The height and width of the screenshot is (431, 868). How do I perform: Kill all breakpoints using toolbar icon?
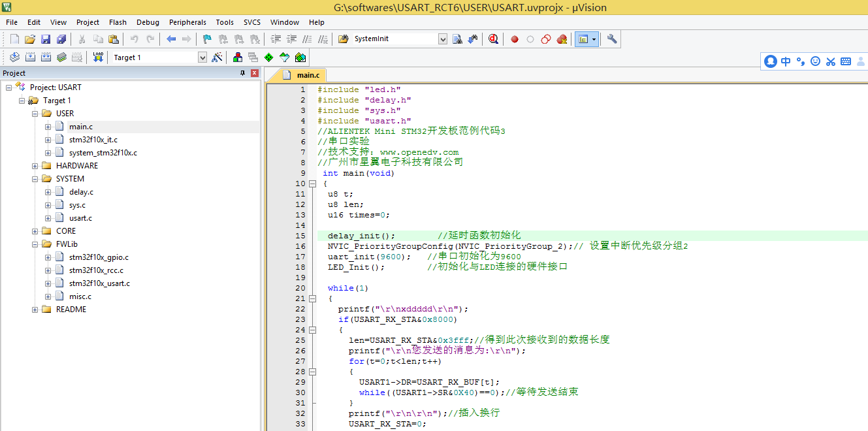(x=561, y=39)
